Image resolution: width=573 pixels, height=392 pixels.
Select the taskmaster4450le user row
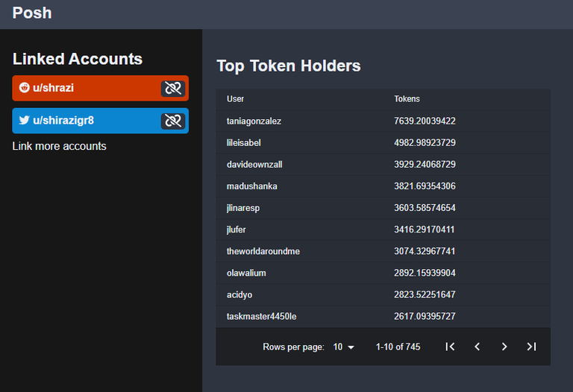383,317
